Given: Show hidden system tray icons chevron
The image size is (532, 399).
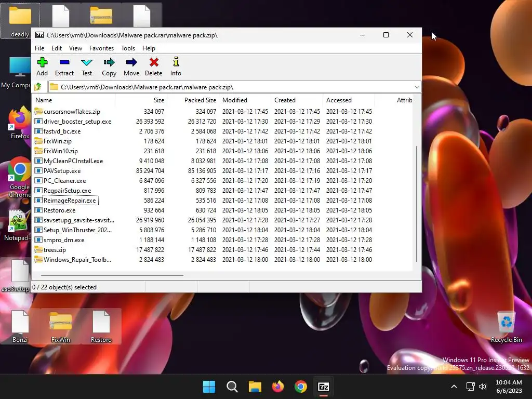Looking at the screenshot, I should (454, 387).
